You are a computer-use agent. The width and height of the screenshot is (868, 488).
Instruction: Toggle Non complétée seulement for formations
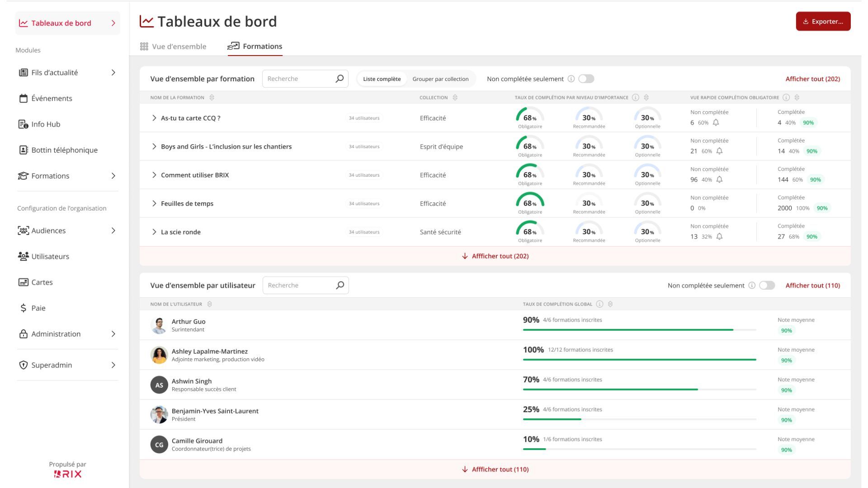point(586,79)
